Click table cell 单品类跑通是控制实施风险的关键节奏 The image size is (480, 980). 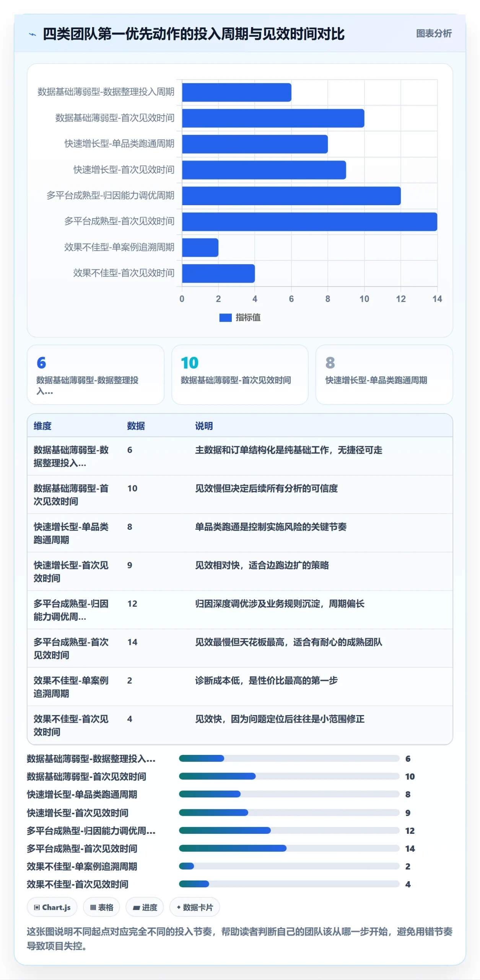pos(271,527)
